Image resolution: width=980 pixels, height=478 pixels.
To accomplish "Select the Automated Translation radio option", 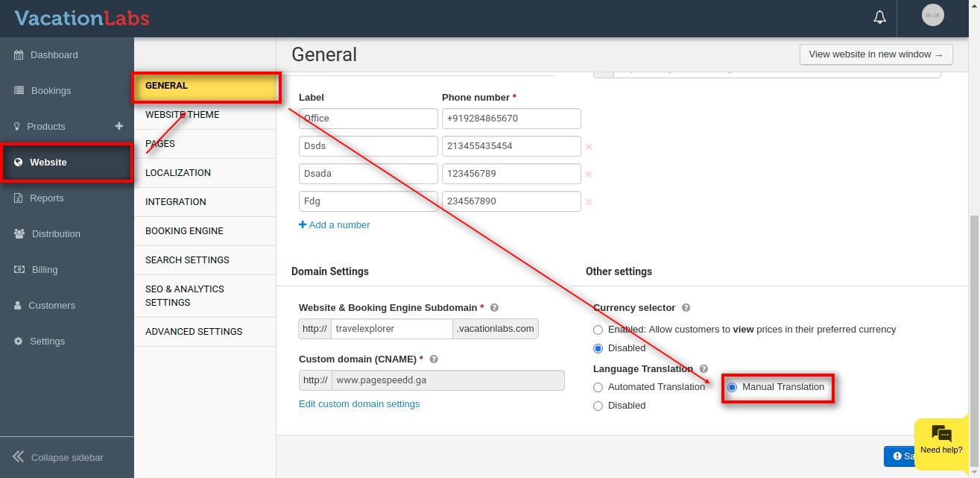I will pyautogui.click(x=598, y=388).
